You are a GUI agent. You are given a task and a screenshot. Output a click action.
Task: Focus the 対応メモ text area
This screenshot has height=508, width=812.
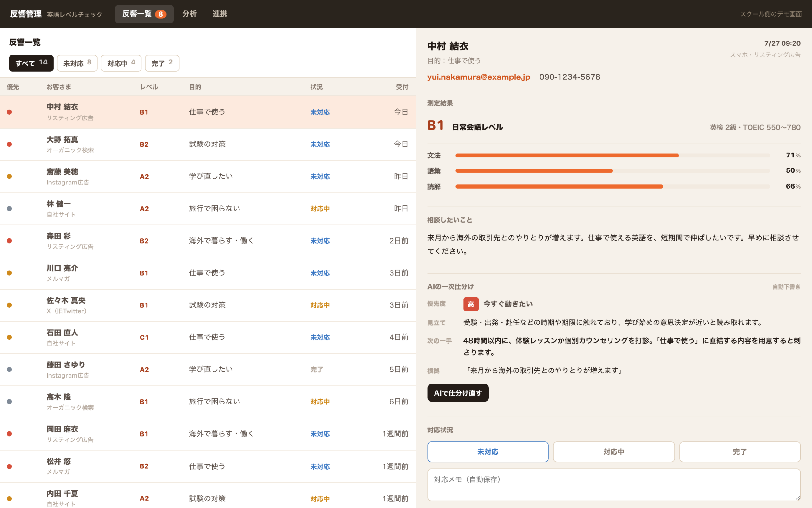pos(614,485)
